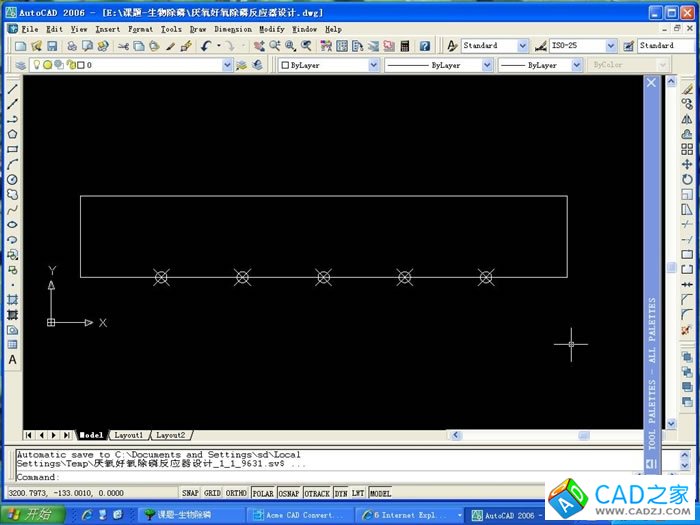Click the Save icon in standard toolbar
Viewport: 700px width, 525px height.
click(53, 46)
